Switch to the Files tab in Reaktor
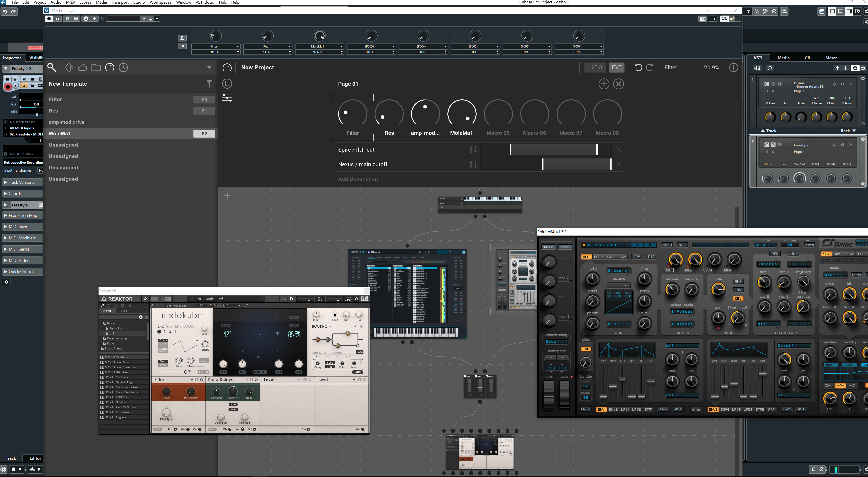Image resolution: width=868 pixels, height=477 pixels. 124,311
